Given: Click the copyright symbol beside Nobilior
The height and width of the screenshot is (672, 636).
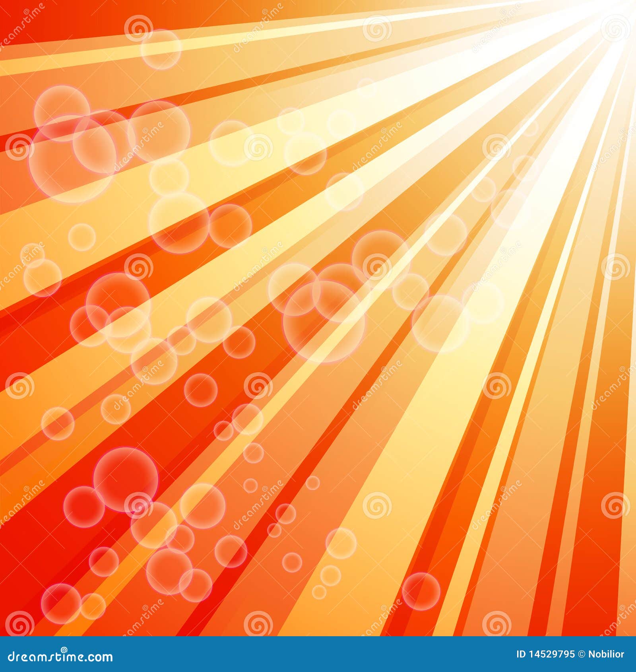Looking at the screenshot, I should 581,653.
